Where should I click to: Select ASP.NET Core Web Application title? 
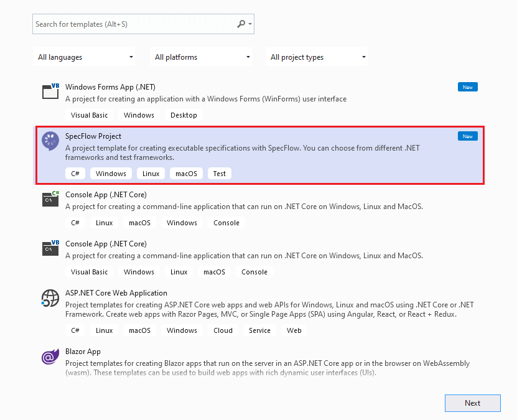coord(116,292)
